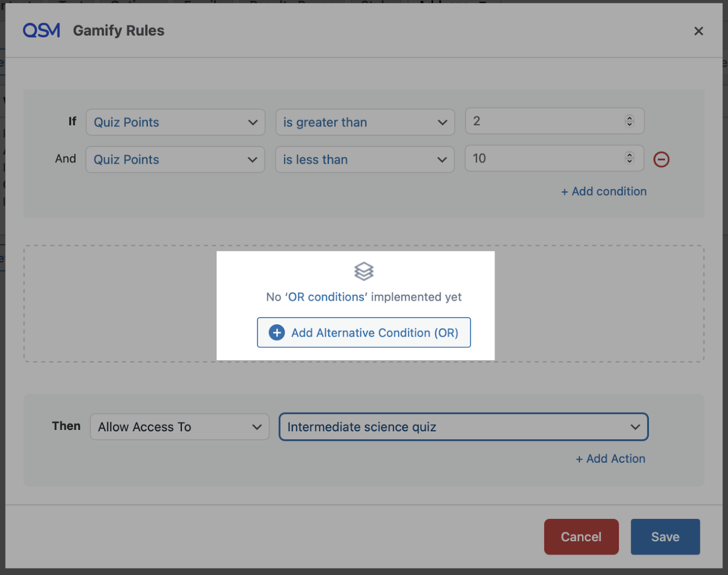Screen dimensions: 728x575
Task: Increment the value 2 using stepper arrows
Action: pyautogui.click(x=629, y=118)
